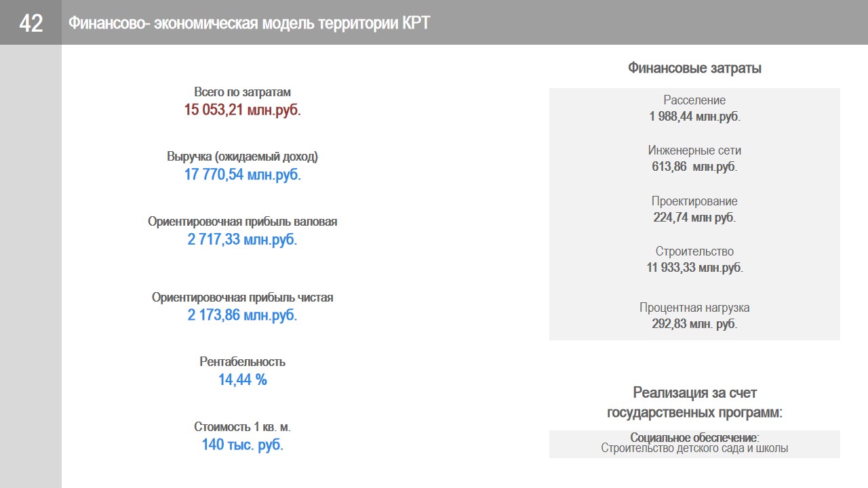This screenshot has height=488, width=868.
Task: Click the slide number 42
Action: (31, 23)
